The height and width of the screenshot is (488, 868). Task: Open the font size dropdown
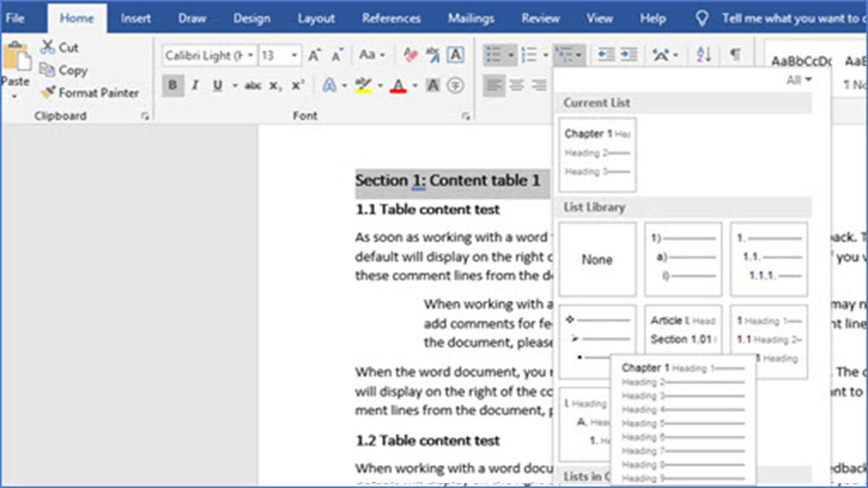[296, 54]
